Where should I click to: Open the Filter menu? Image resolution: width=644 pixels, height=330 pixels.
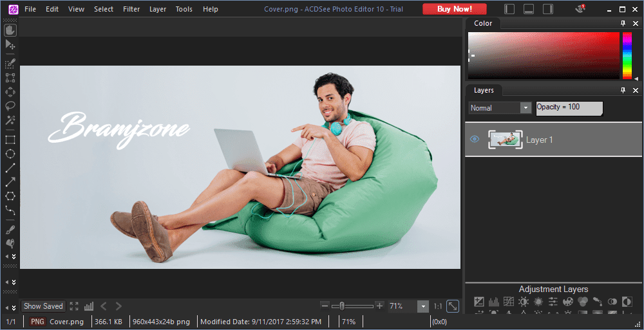point(131,9)
